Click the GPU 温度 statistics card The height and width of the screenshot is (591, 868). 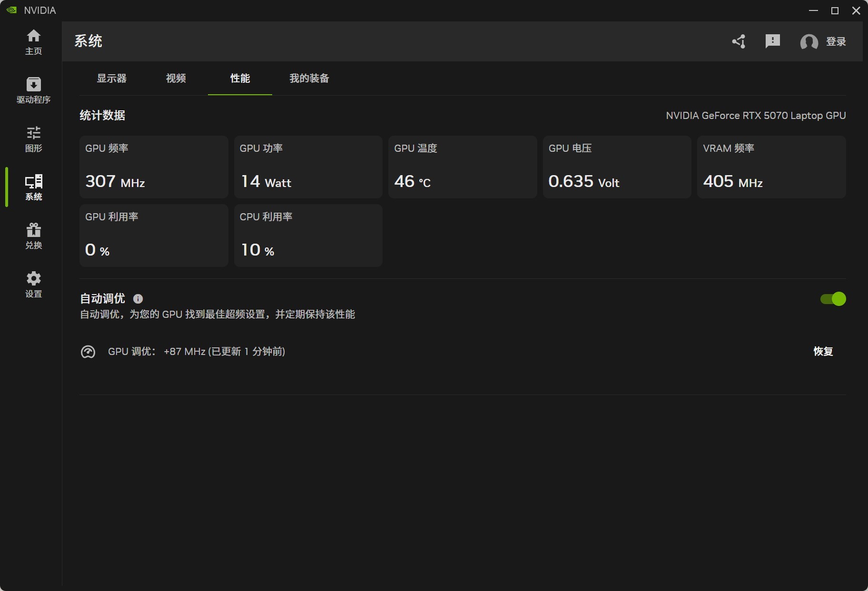[462, 167]
